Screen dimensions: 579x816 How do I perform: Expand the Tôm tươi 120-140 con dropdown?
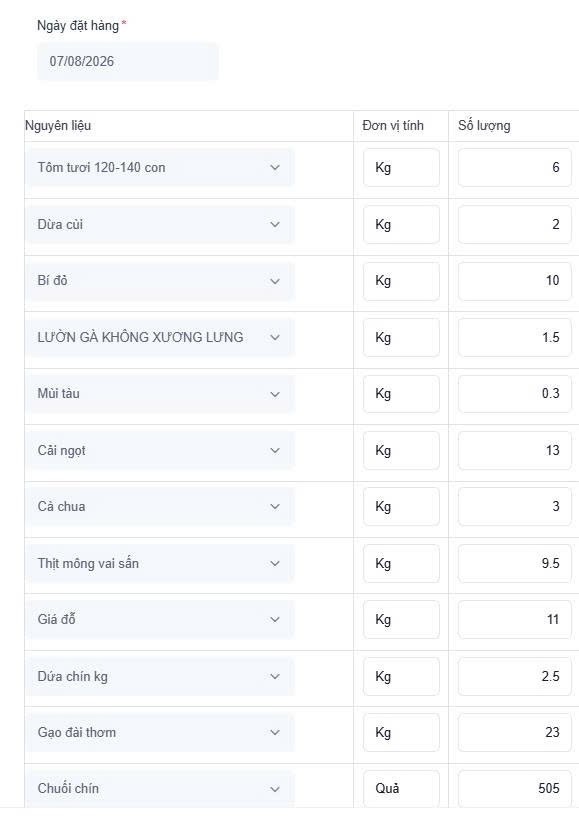click(160, 168)
